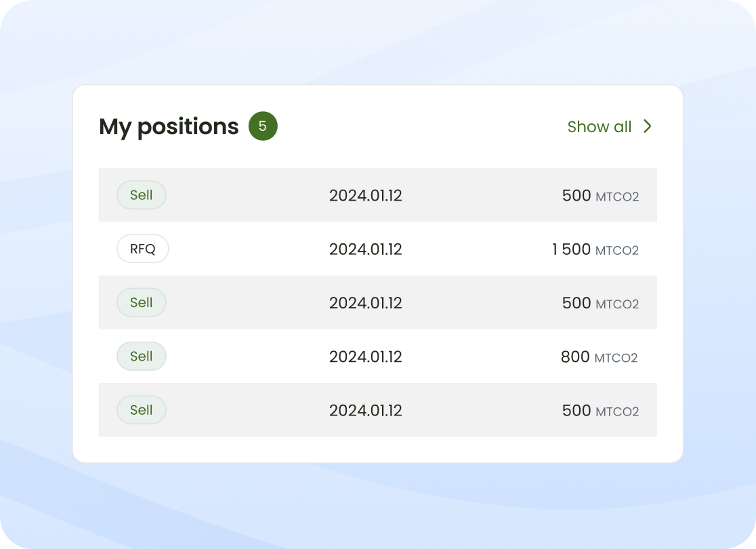Click the chevron arrow beside Show all
This screenshot has width=756, height=549.
pyautogui.click(x=648, y=126)
